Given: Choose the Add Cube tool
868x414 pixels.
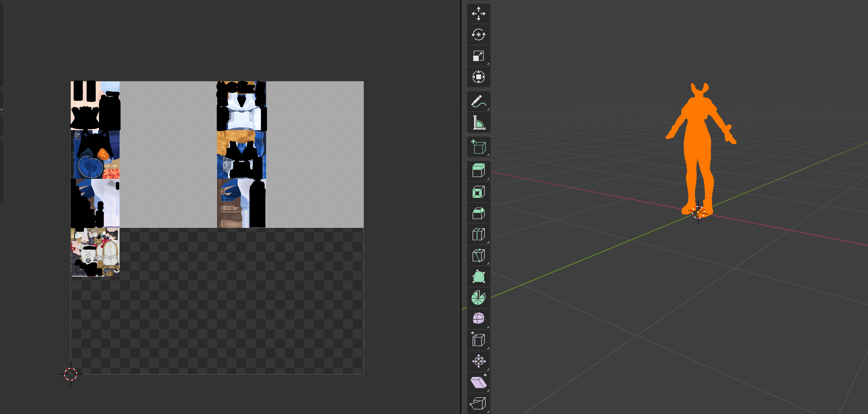Looking at the screenshot, I should 478,147.
